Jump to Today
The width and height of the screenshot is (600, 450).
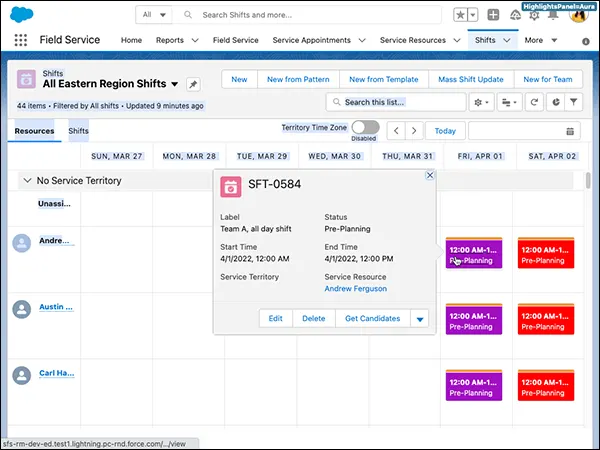click(x=445, y=131)
